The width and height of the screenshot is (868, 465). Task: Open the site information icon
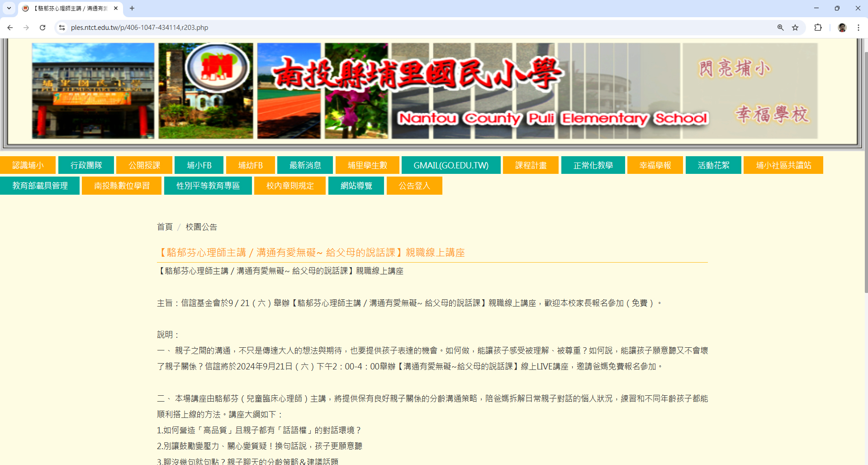(62, 28)
